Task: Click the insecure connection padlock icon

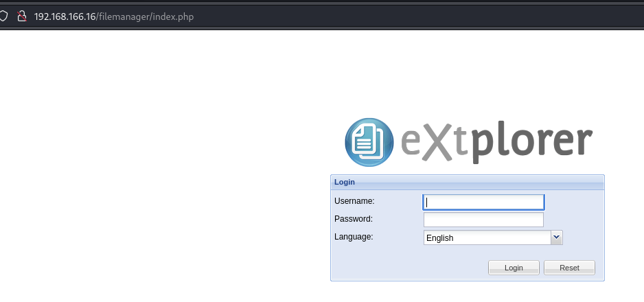Action: (x=21, y=16)
